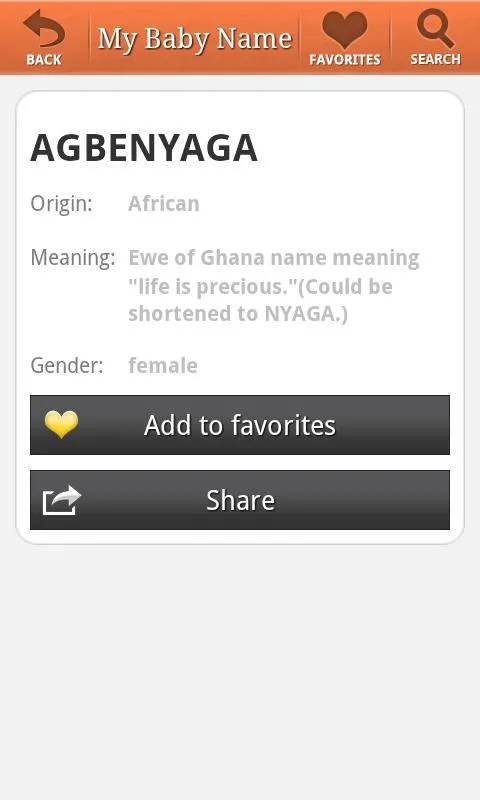Click the yellow heart icon
This screenshot has width=480, height=800.
click(x=61, y=424)
